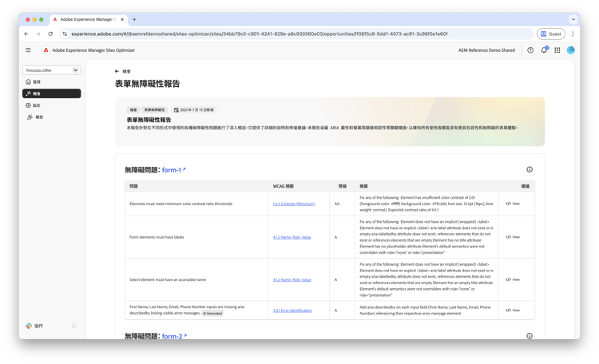Select the 機會 Opportunities sidebar item
The height and width of the screenshot is (364, 599).
click(x=51, y=93)
